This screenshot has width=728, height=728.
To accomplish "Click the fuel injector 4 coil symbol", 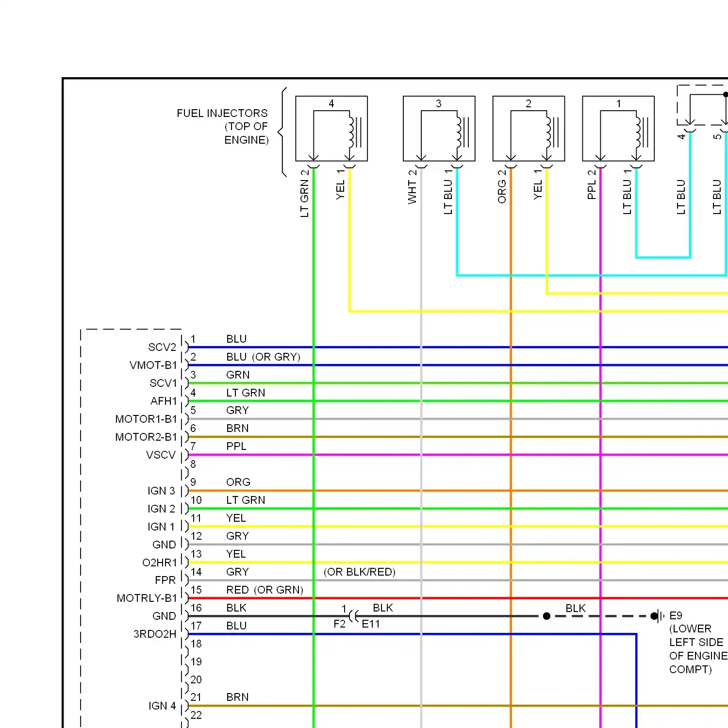I will [x=355, y=132].
